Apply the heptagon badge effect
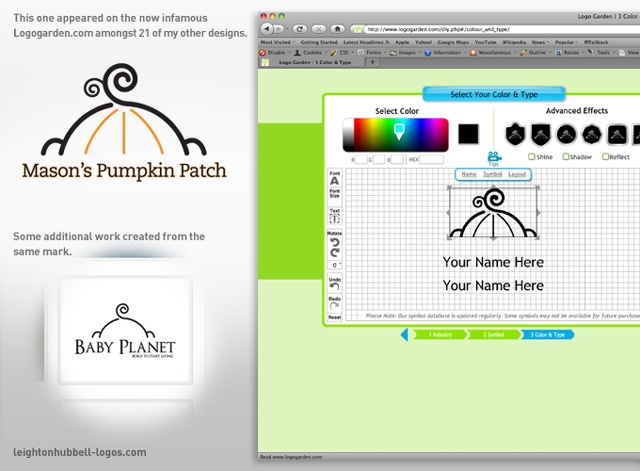The width and height of the screenshot is (640, 471). pos(591,134)
